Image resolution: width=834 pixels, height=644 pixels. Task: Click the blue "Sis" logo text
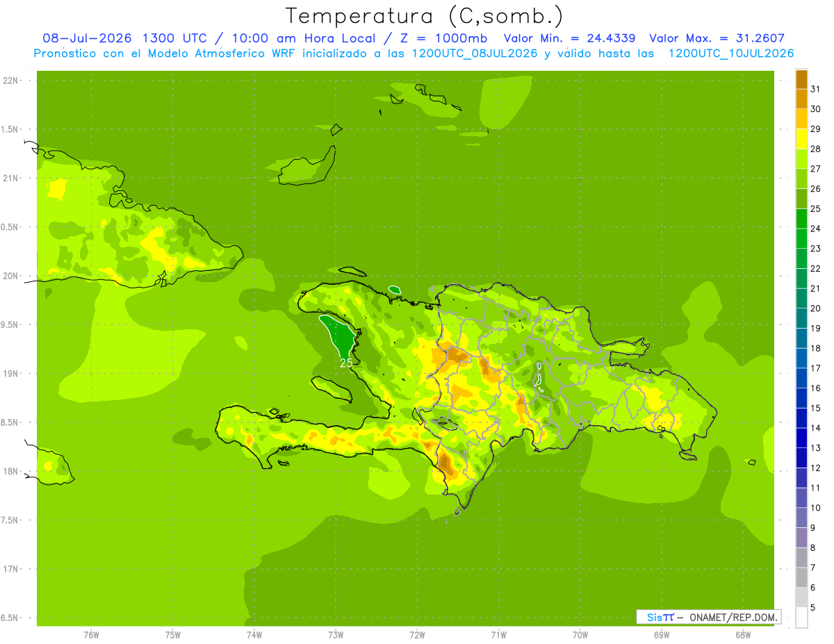click(655, 617)
